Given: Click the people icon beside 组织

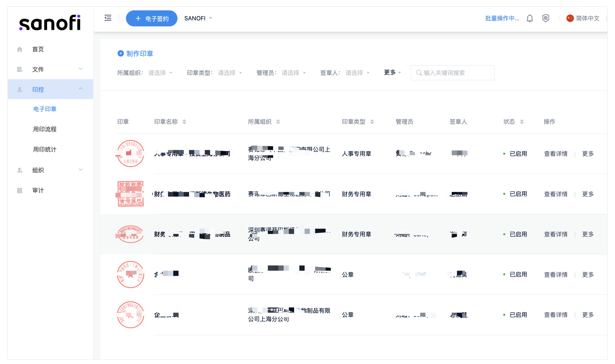Looking at the screenshot, I should pyautogui.click(x=20, y=170).
